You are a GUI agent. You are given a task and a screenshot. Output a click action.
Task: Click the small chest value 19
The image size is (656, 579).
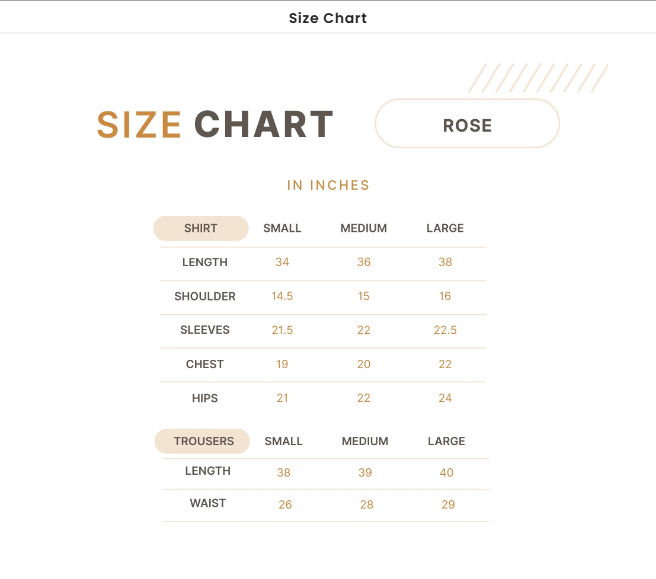coord(282,364)
